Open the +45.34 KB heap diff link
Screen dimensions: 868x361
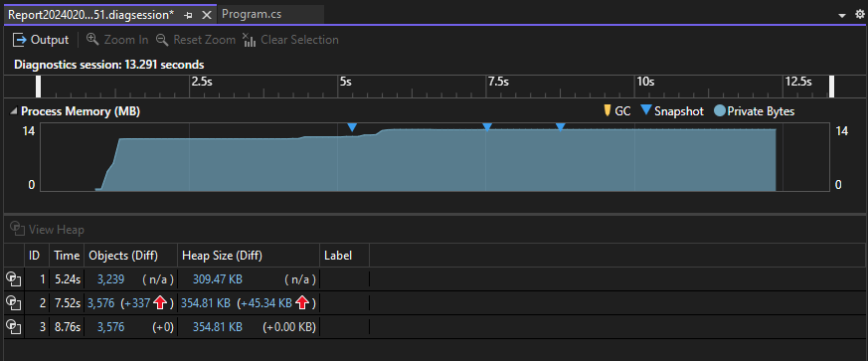tap(267, 303)
